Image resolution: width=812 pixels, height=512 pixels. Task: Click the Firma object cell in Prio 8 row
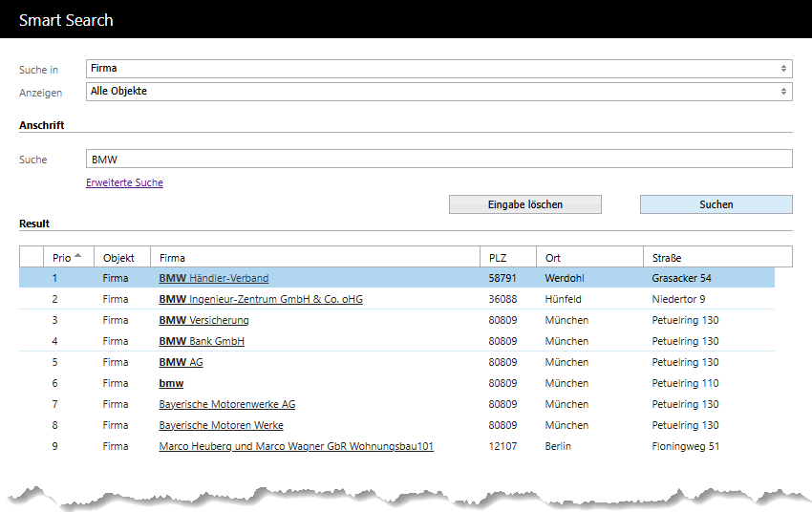pos(116,425)
